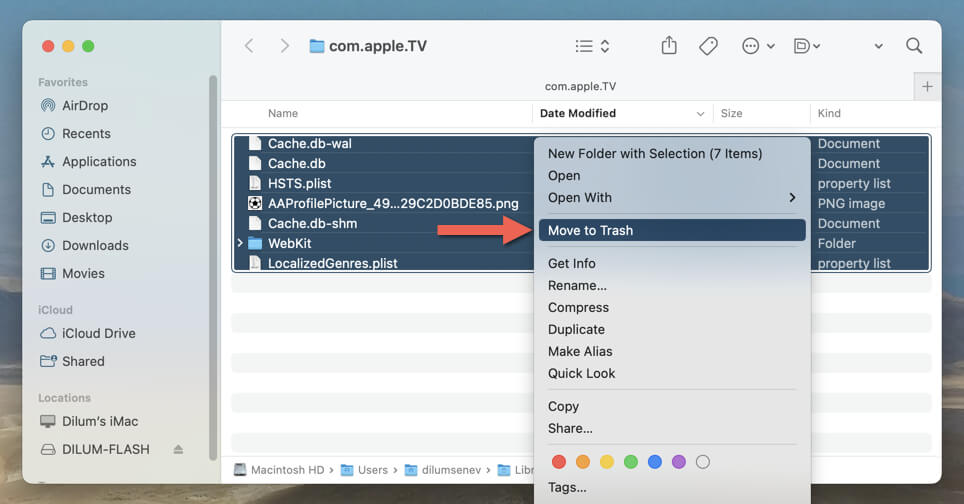Click the Back navigation arrow
The width and height of the screenshot is (964, 504).
coord(249,46)
